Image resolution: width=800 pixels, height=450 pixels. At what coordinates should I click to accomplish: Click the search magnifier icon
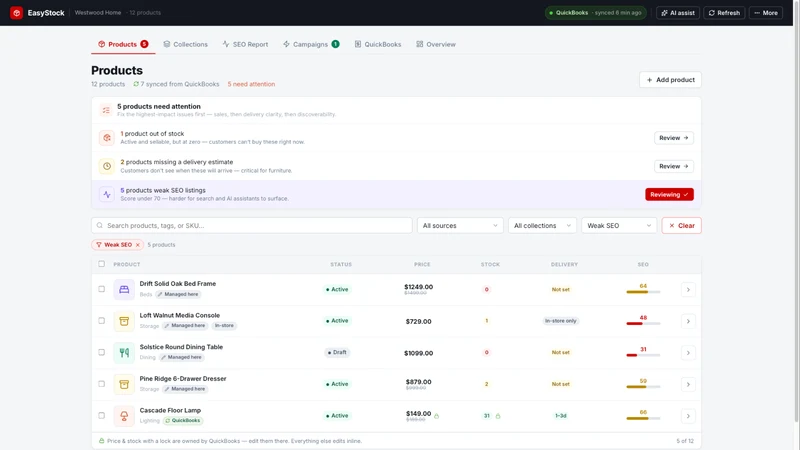point(99,226)
